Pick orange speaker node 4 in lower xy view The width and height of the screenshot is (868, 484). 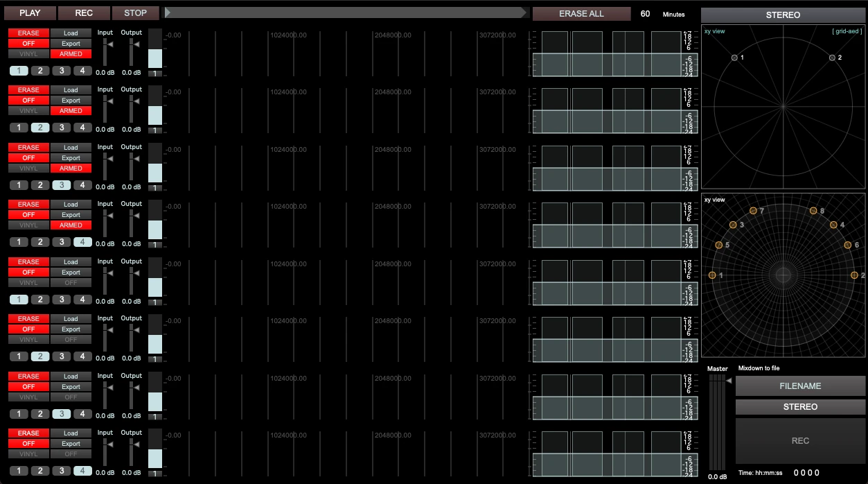[x=833, y=225]
